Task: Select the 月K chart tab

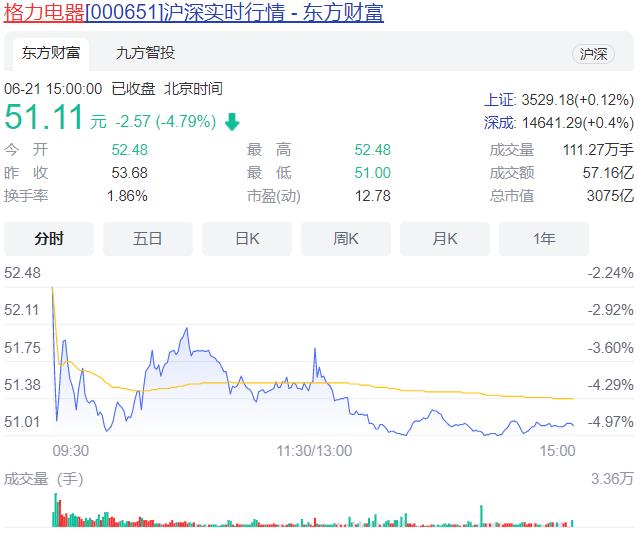Action: (445, 239)
